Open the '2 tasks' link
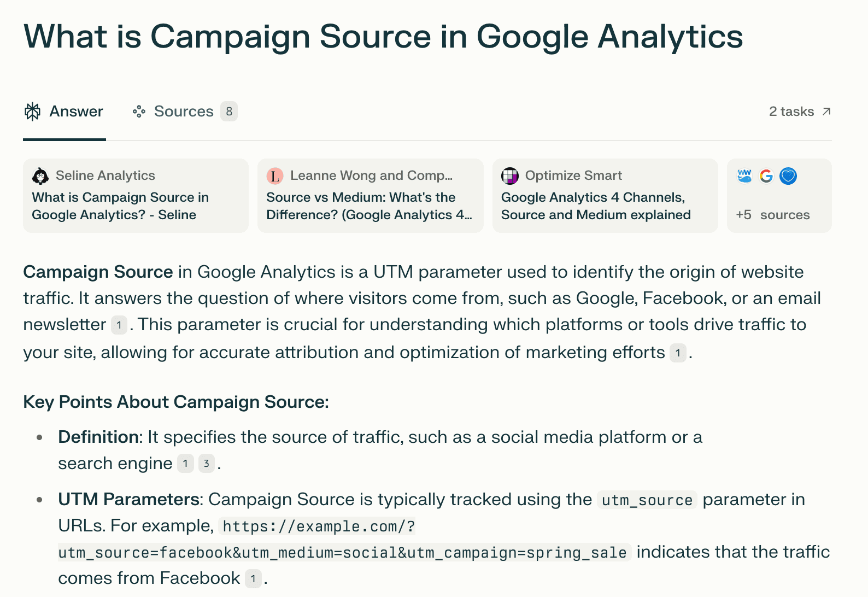 (792, 112)
